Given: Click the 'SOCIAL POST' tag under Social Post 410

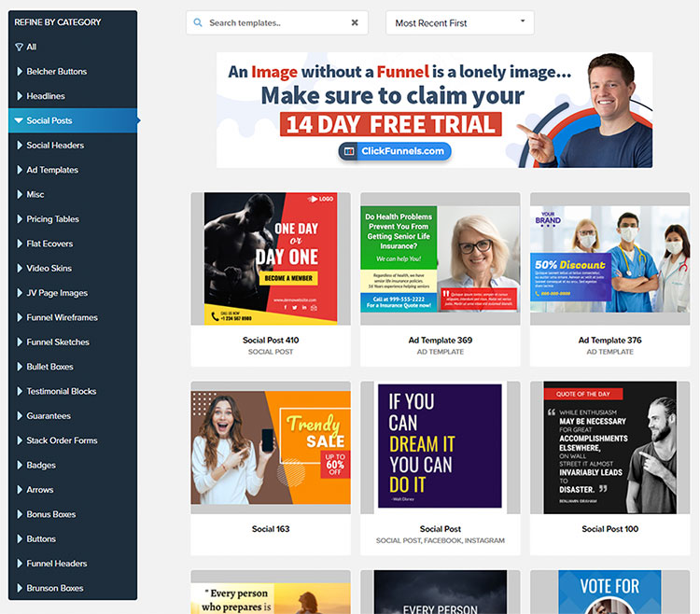Looking at the screenshot, I should [x=271, y=352].
